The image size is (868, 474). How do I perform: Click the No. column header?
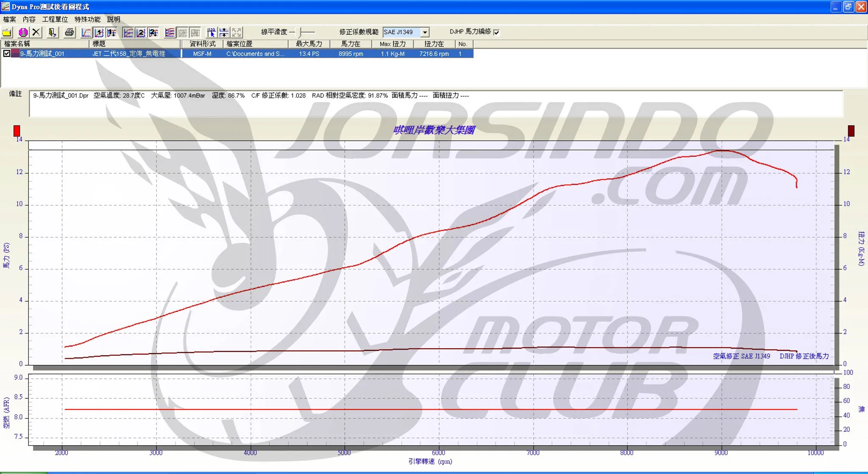click(464, 44)
